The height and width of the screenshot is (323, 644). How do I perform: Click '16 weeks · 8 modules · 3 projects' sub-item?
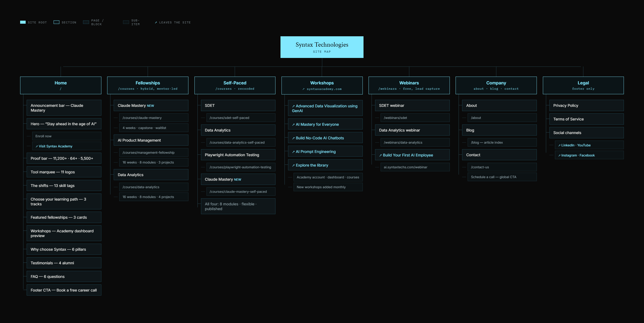[154, 162]
